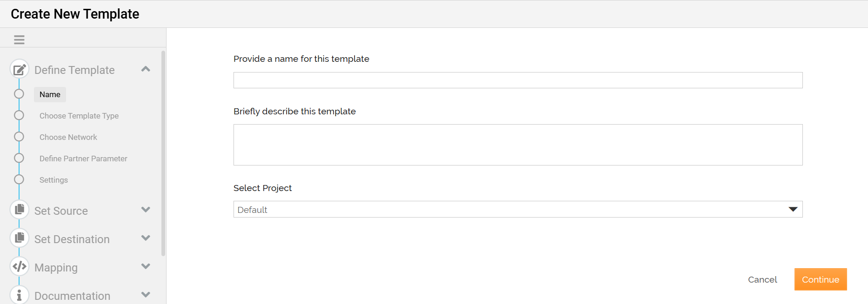Screen dimensions: 868x304
Task: Open the Select Project dropdown
Action: tap(518, 209)
